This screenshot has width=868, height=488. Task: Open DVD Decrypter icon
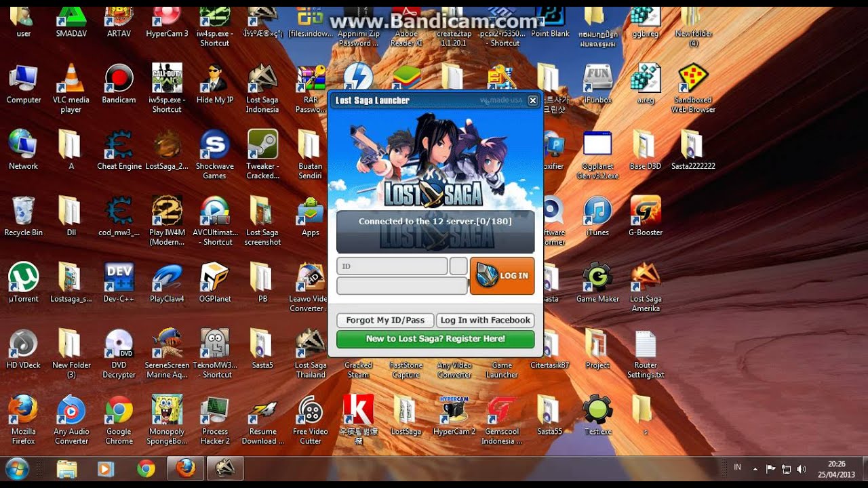(x=119, y=354)
